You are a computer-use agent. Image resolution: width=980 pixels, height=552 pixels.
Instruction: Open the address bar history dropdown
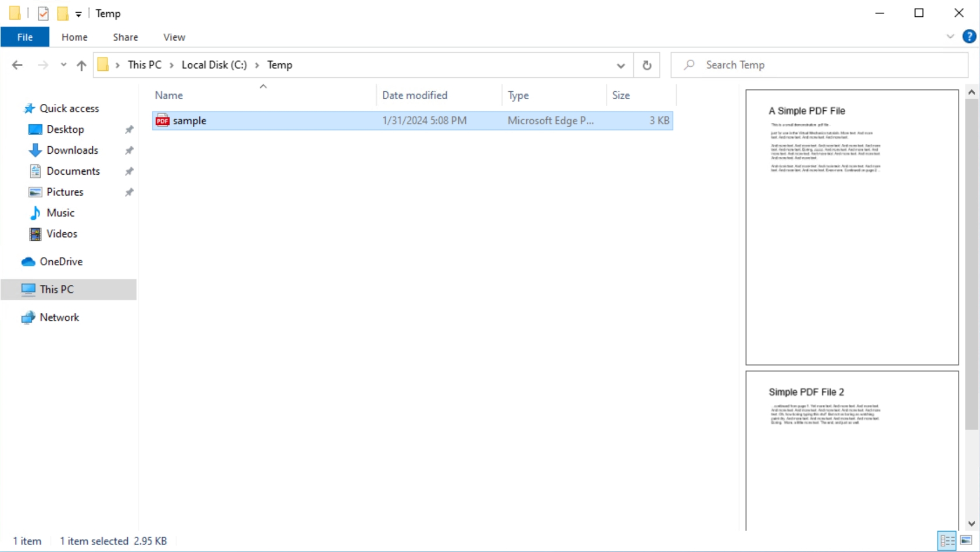(x=620, y=65)
